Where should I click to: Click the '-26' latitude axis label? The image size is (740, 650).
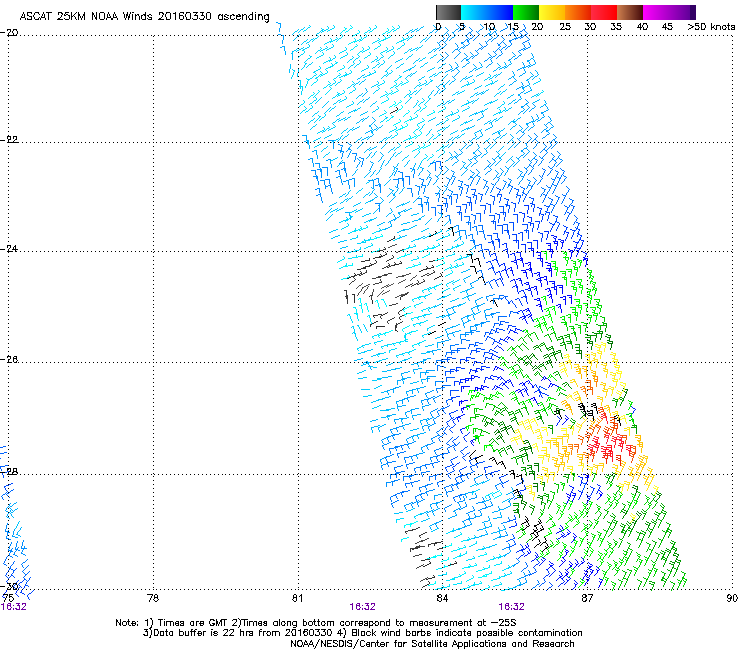[9, 360]
